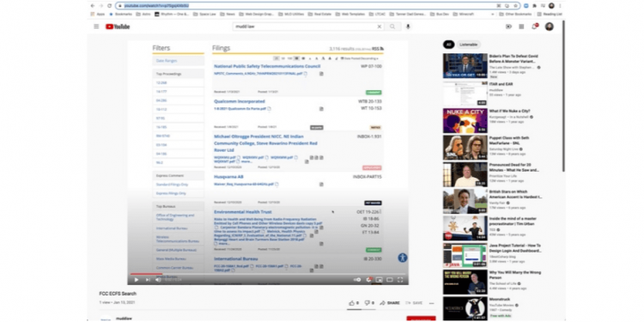
Task: Mute the video player volume
Action: click(x=158, y=280)
